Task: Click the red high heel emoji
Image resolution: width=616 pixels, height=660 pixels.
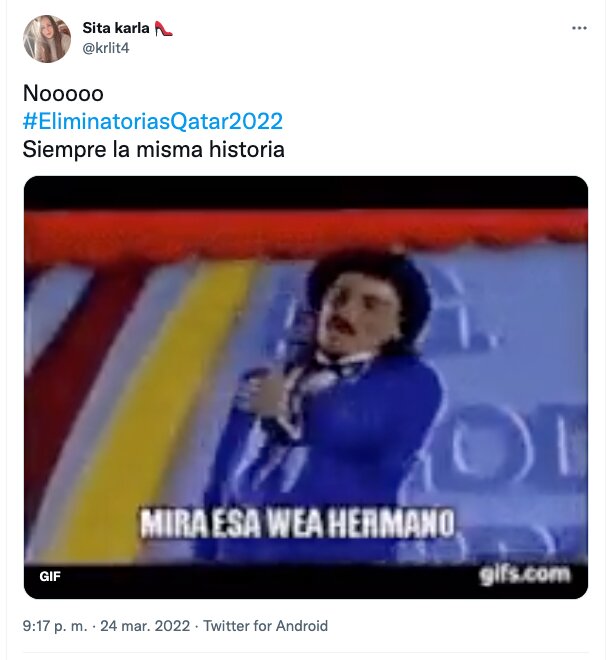Action: click(163, 29)
